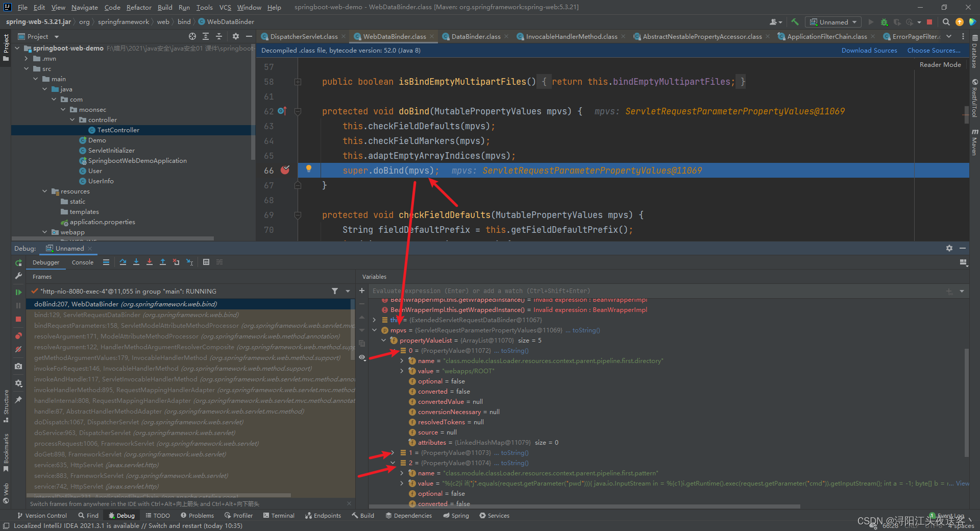Viewport: 980px width, 531px height.
Task: Switch to DataBinder.class editor tab
Action: [475, 37]
